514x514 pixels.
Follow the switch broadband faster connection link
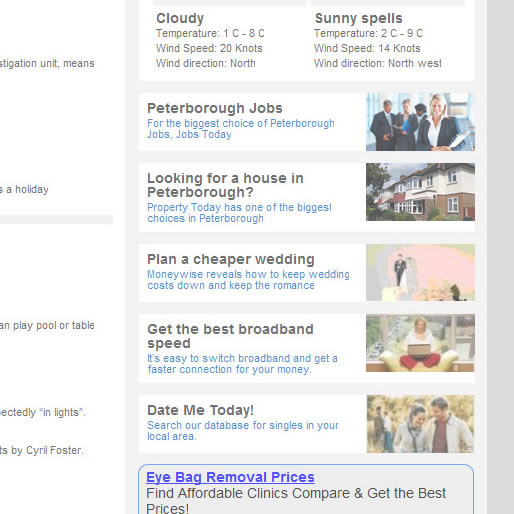tap(242, 364)
